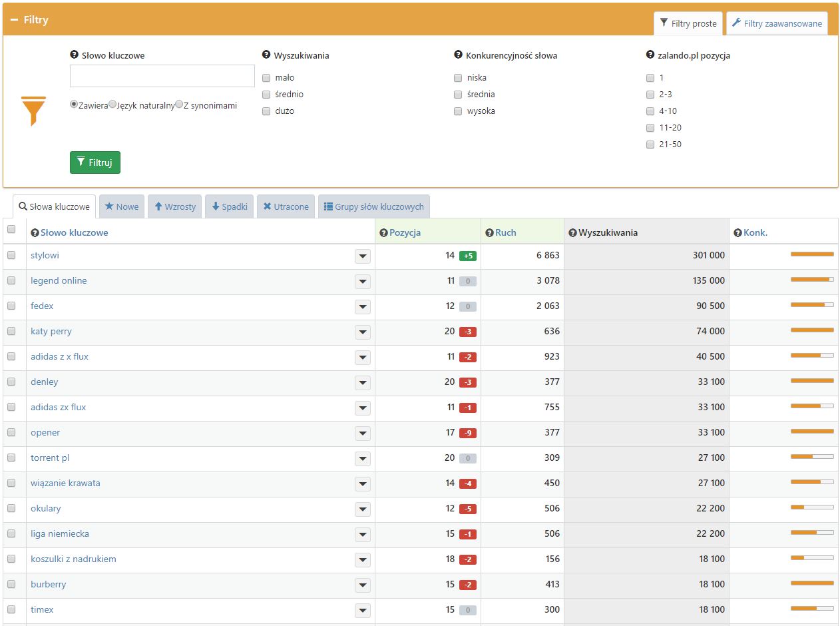Click the -3 change badge for denley

(x=468, y=382)
